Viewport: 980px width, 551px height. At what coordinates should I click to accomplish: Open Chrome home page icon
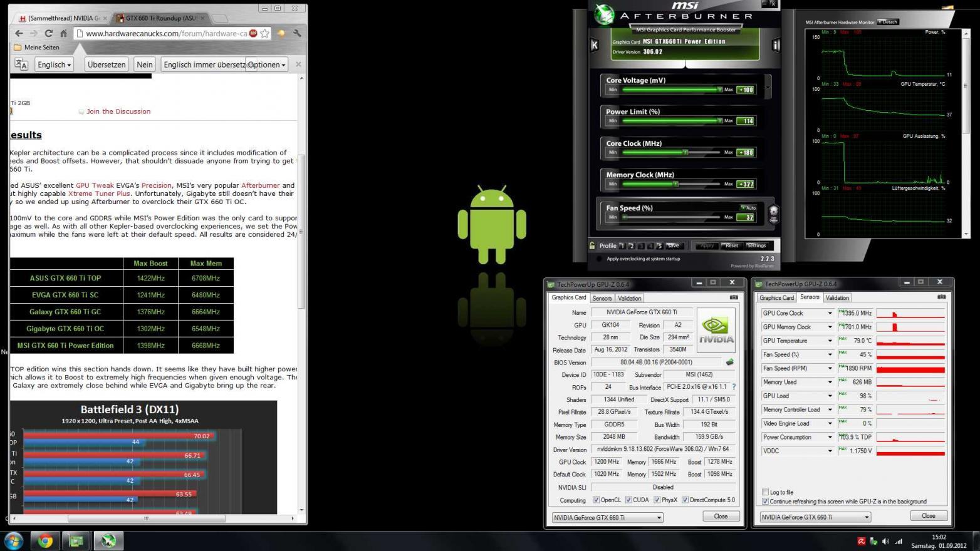(63, 33)
